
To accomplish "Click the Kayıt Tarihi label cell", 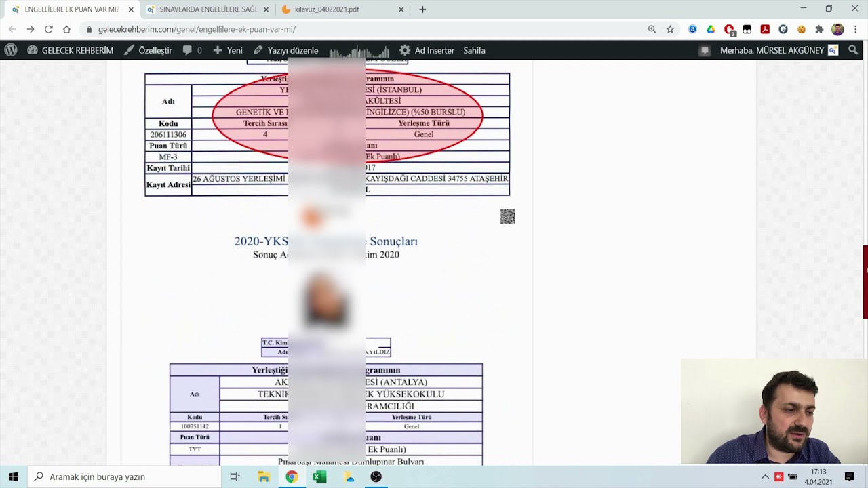I will click(x=168, y=168).
